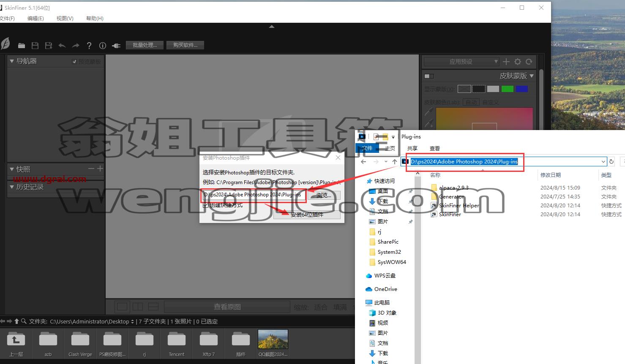Go forward in the file browser strip
The height and width of the screenshot is (364, 625).
pyautogui.click(x=10, y=321)
